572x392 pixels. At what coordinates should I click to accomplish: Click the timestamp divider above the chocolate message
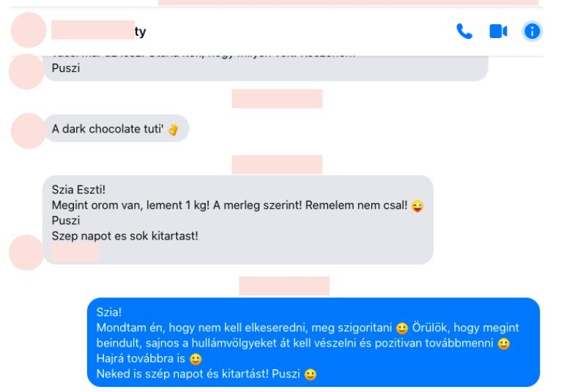coord(277,98)
